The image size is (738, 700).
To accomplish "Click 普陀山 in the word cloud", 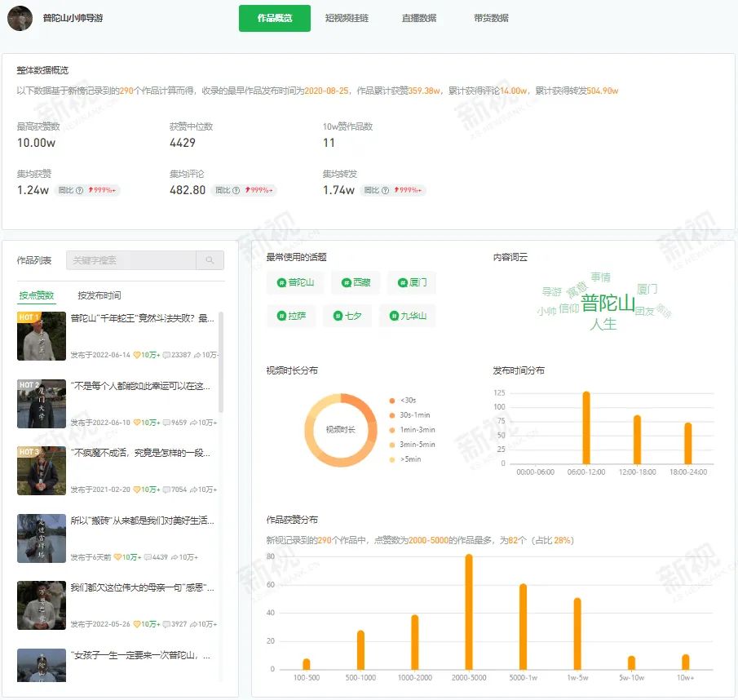I will tap(608, 303).
